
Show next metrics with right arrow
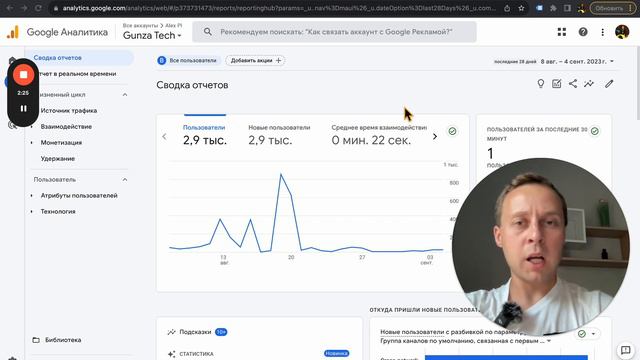pyautogui.click(x=435, y=136)
